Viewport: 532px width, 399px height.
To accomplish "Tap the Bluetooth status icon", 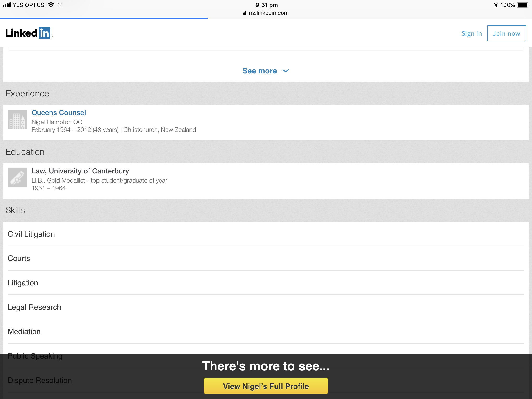I will [495, 5].
